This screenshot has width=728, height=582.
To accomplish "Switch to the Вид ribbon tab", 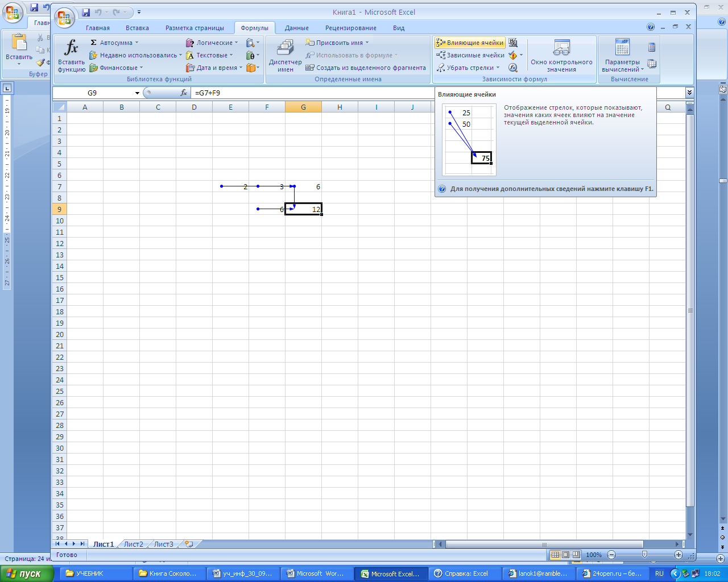I will pyautogui.click(x=399, y=28).
